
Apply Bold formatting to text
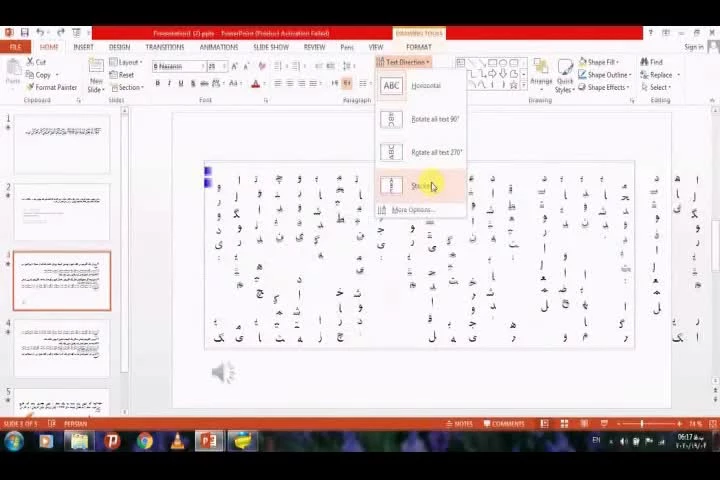pyautogui.click(x=157, y=83)
